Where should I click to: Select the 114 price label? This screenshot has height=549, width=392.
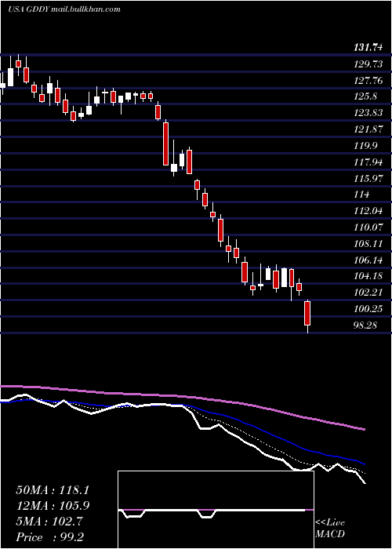(361, 194)
